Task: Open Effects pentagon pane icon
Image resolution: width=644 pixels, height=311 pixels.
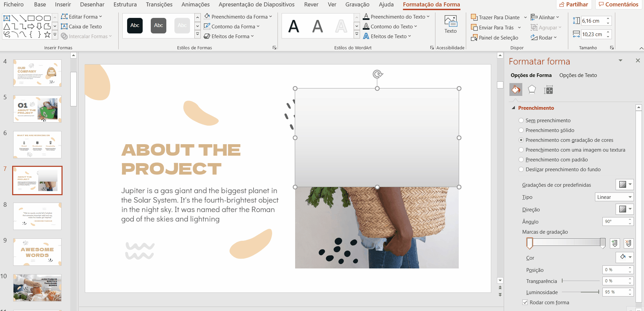Action: [x=532, y=89]
